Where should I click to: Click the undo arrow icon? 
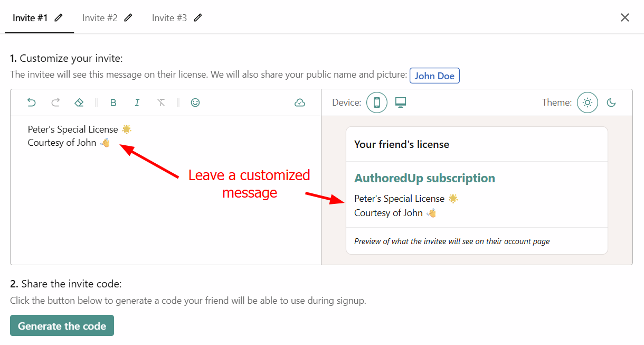click(x=32, y=102)
